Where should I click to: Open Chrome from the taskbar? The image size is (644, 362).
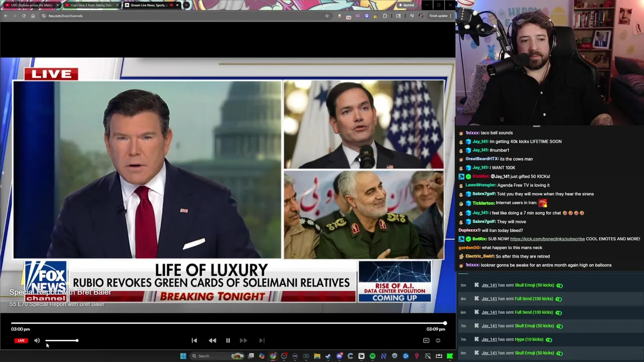click(x=273, y=356)
